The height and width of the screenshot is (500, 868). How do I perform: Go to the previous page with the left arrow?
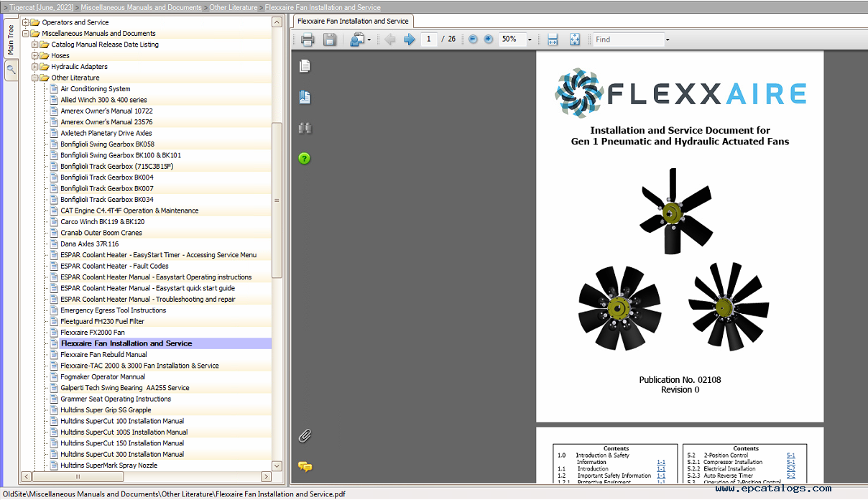(389, 40)
